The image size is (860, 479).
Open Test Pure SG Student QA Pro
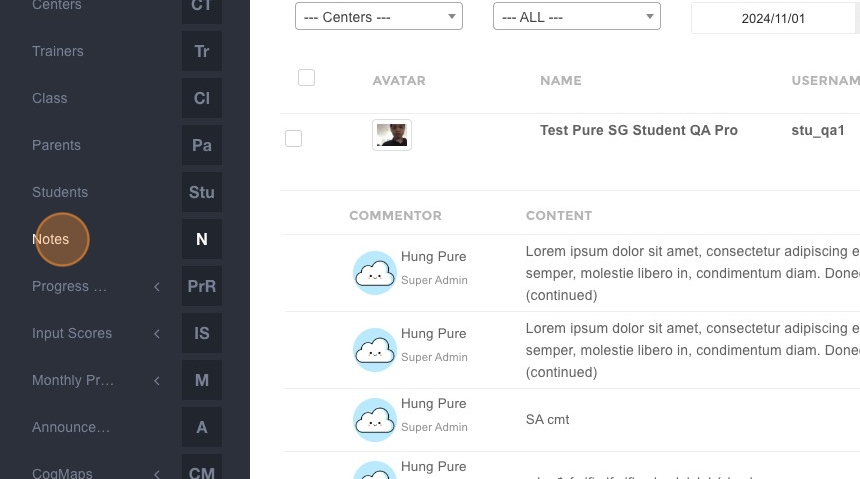638,130
